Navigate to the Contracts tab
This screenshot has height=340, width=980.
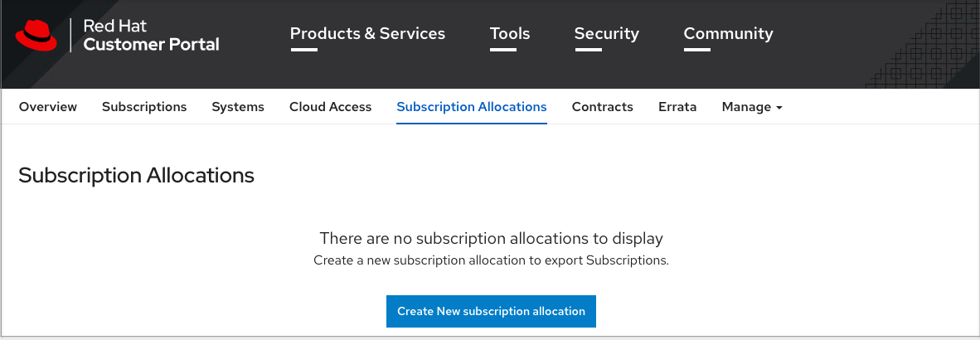(602, 107)
